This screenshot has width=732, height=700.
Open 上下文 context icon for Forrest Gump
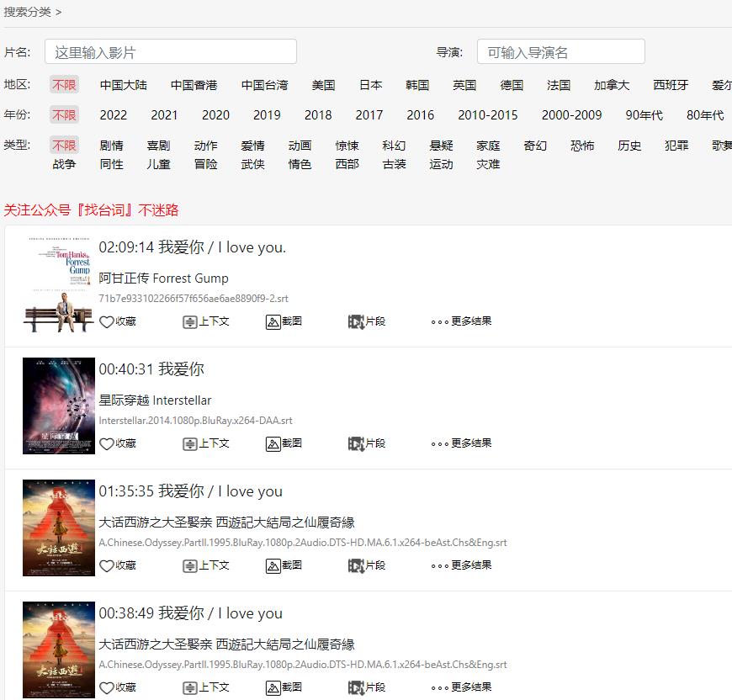pos(189,321)
